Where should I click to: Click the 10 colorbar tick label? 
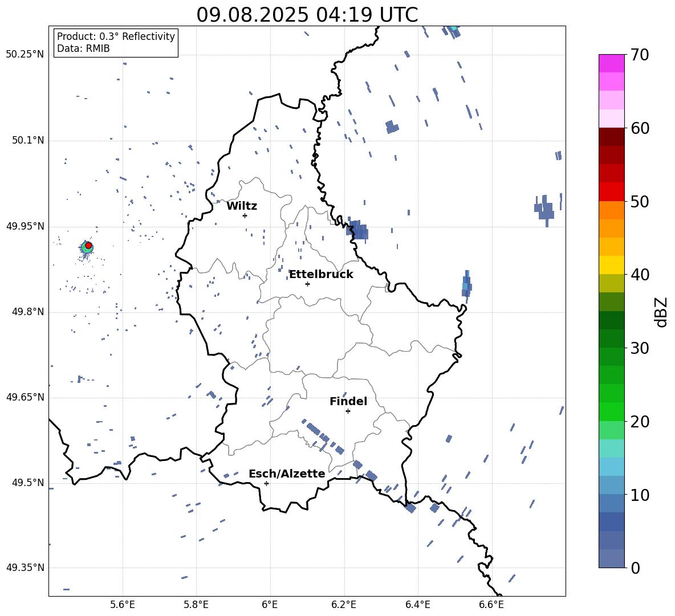point(640,495)
